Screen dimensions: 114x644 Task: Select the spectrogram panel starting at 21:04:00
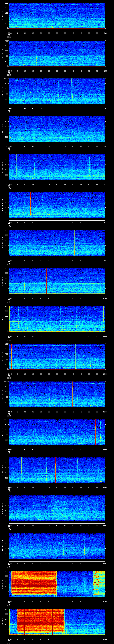pyautogui.click(x=57, y=91)
